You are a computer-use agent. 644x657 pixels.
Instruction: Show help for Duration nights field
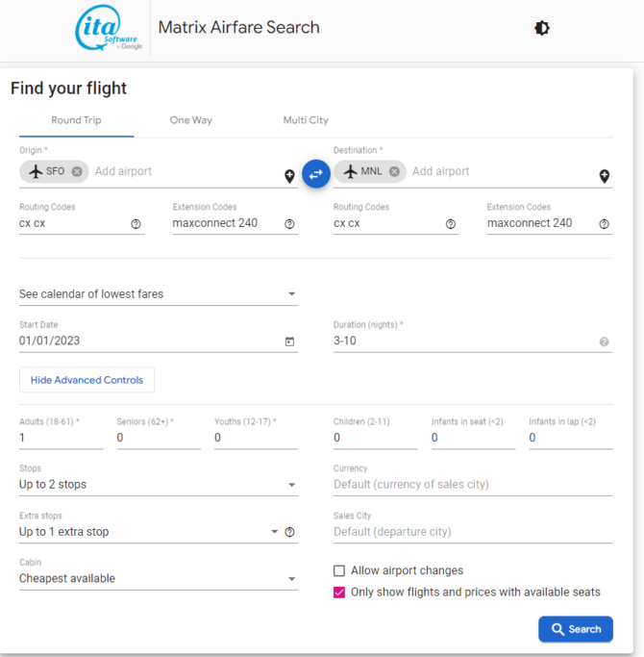click(x=604, y=341)
